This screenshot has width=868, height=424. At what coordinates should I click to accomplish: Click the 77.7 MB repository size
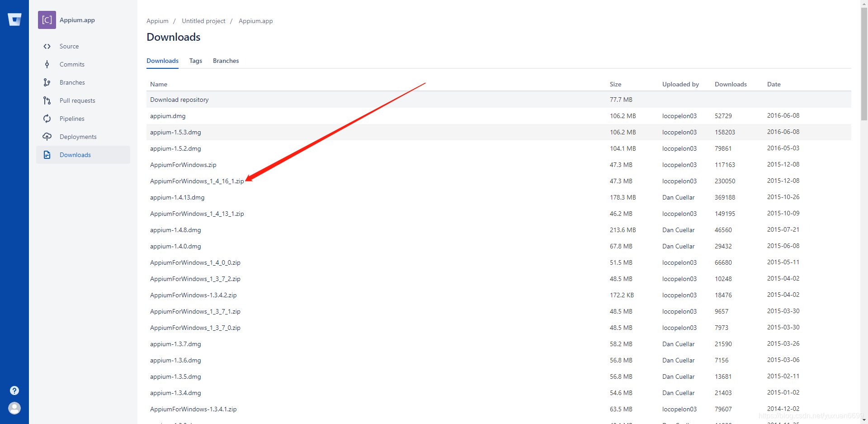coord(621,100)
